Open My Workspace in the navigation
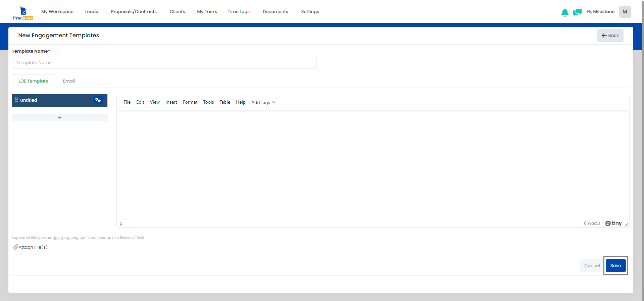The width and height of the screenshot is (644, 301). (x=57, y=11)
